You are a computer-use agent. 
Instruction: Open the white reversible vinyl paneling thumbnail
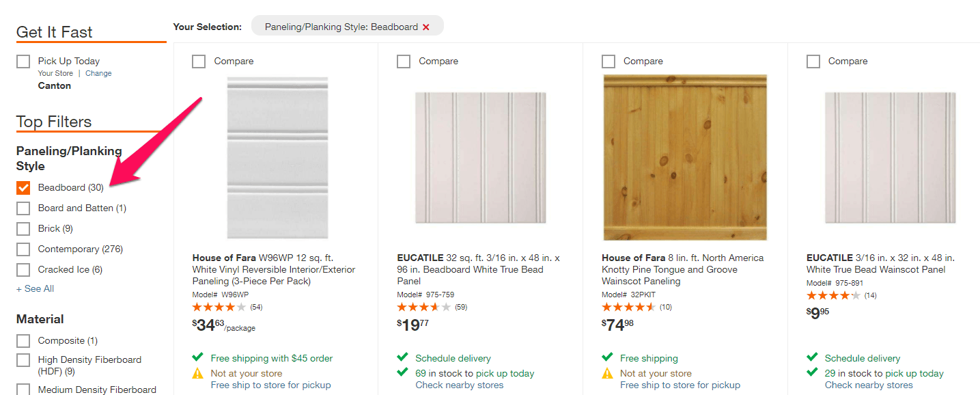[x=277, y=157]
